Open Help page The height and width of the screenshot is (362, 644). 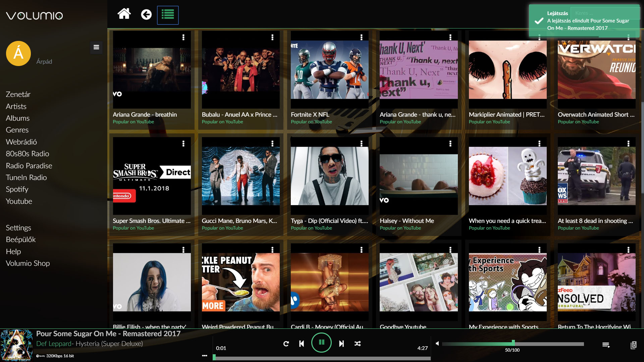(13, 251)
